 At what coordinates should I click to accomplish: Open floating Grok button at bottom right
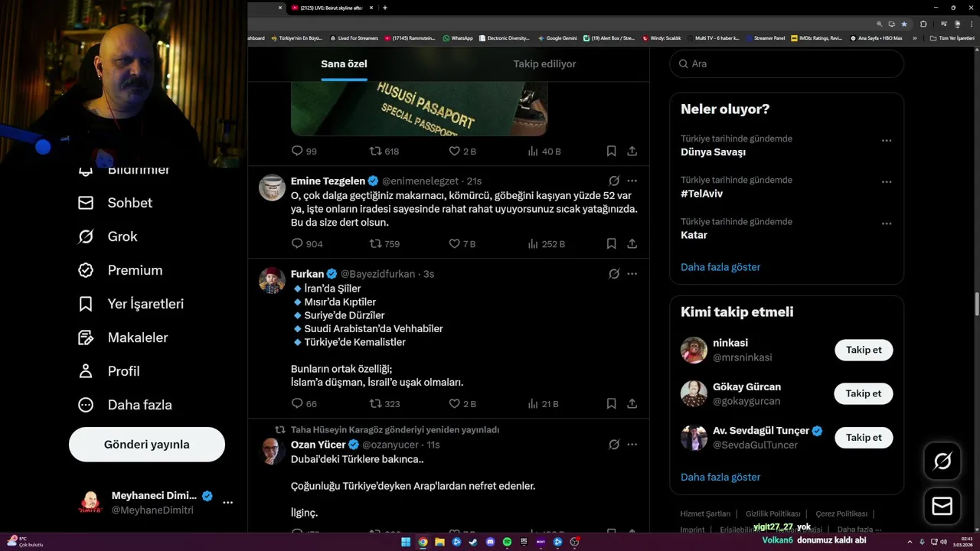942,461
